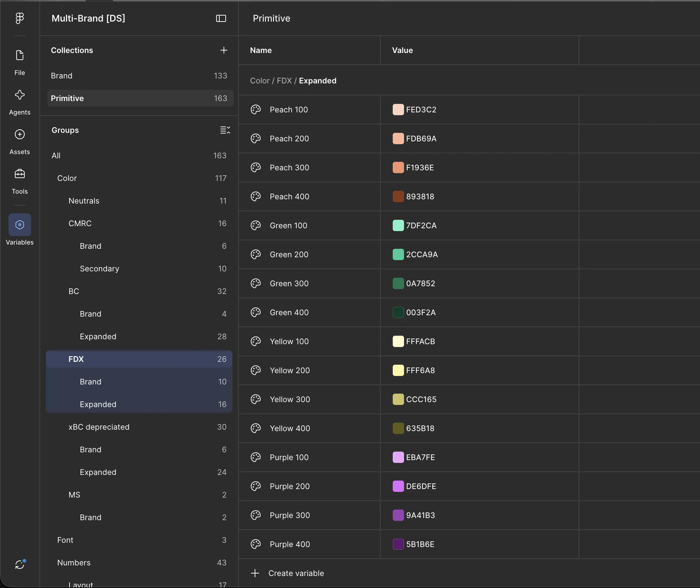This screenshot has height=588, width=700.
Task: Click the Purple 100 palette icon
Action: [x=256, y=457]
